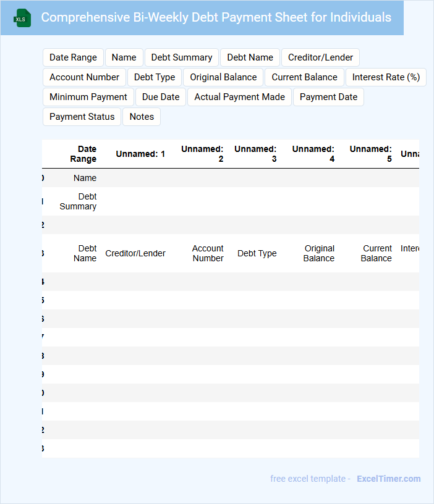Click the Account Number tag
Image resolution: width=434 pixels, height=504 pixels.
[x=84, y=77]
